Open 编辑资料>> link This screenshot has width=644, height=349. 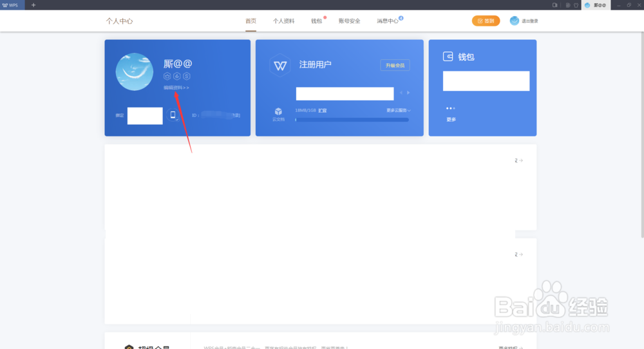[x=176, y=88]
